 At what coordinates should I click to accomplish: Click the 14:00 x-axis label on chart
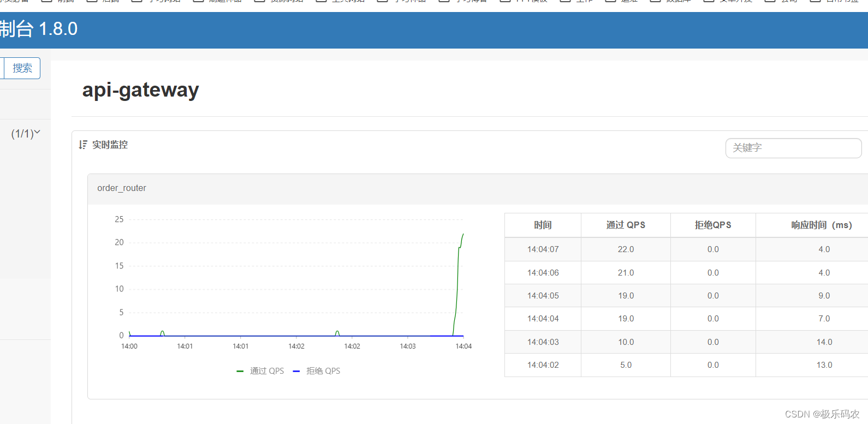(129, 347)
